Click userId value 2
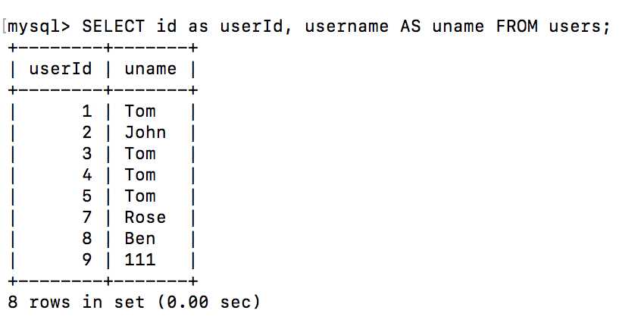Image resolution: width=644 pixels, height=326 pixels. click(x=87, y=132)
